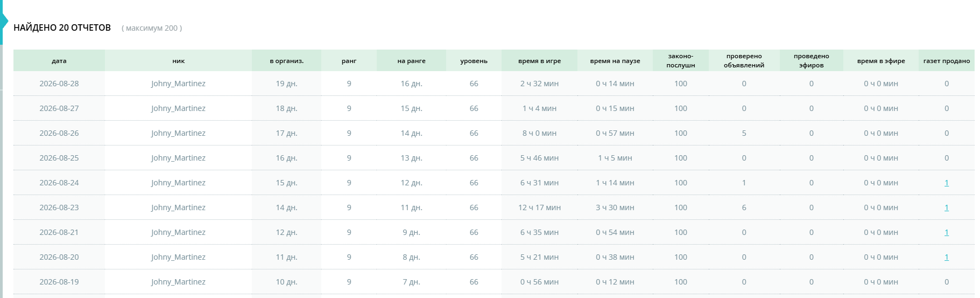The width and height of the screenshot is (980, 298).
Task: Click the '7 дн.' on-rank cell
Action: tap(412, 282)
